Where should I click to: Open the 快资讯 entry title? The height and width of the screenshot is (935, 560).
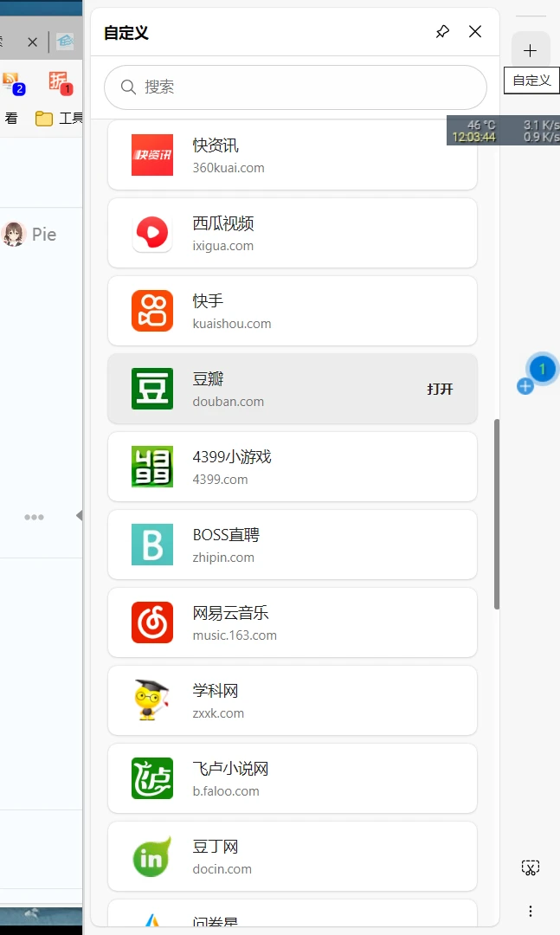(216, 145)
